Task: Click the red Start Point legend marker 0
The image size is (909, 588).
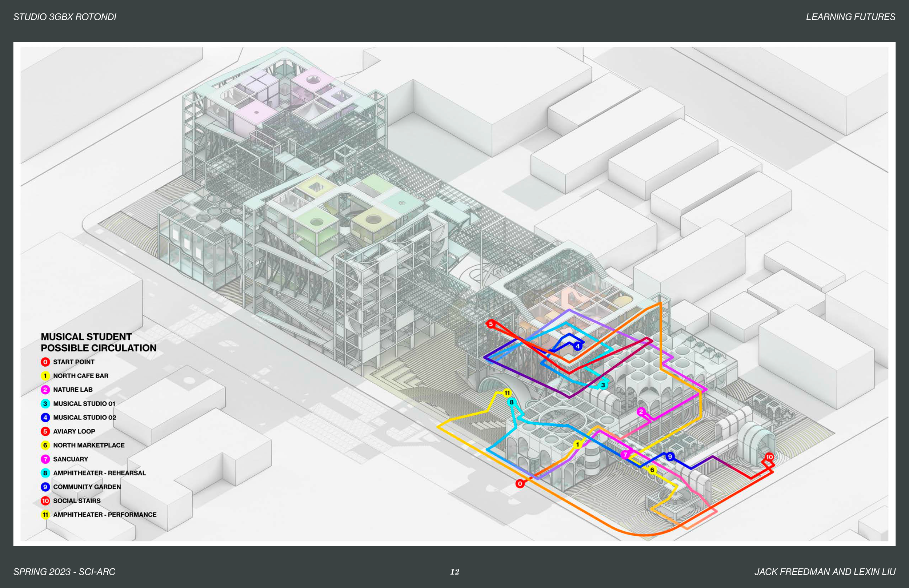Action: coord(45,362)
